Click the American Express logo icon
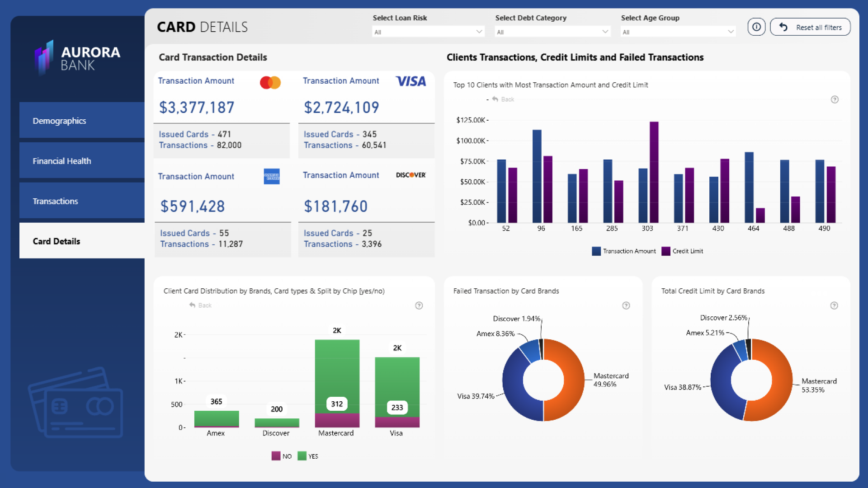The image size is (868, 488). click(271, 176)
